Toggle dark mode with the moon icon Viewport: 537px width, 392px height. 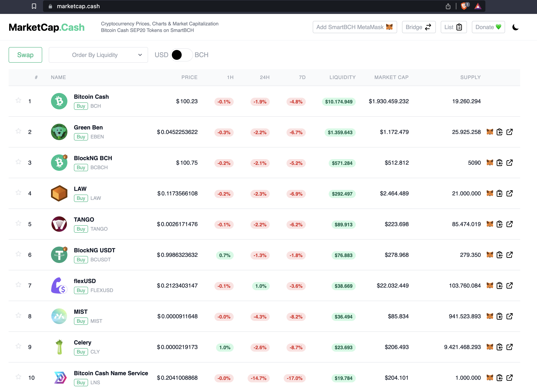(x=515, y=27)
